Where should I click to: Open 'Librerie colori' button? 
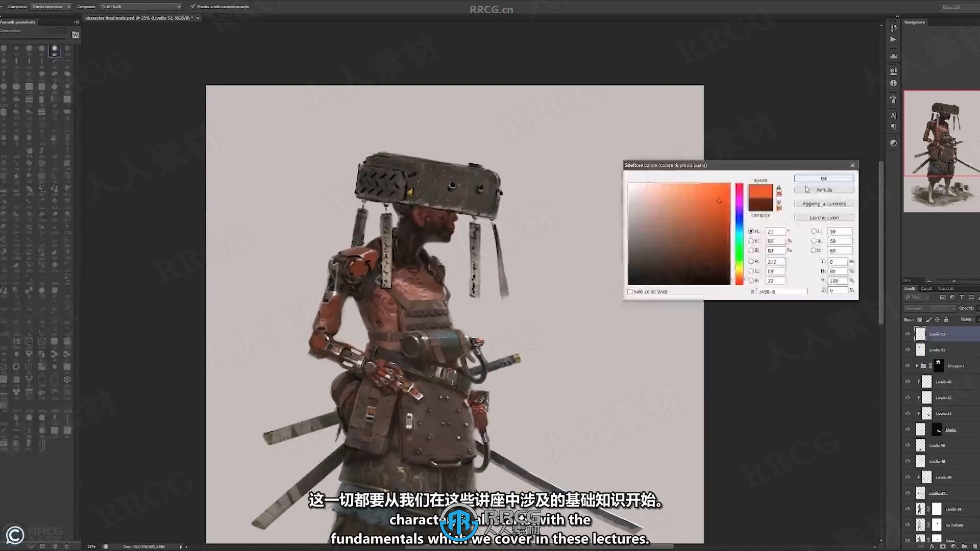tap(824, 218)
